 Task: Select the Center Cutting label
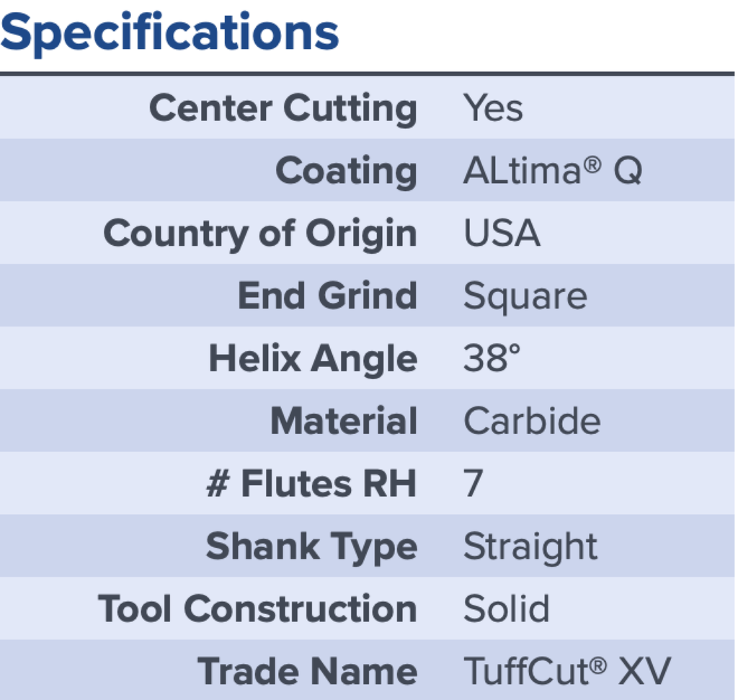coord(283,109)
